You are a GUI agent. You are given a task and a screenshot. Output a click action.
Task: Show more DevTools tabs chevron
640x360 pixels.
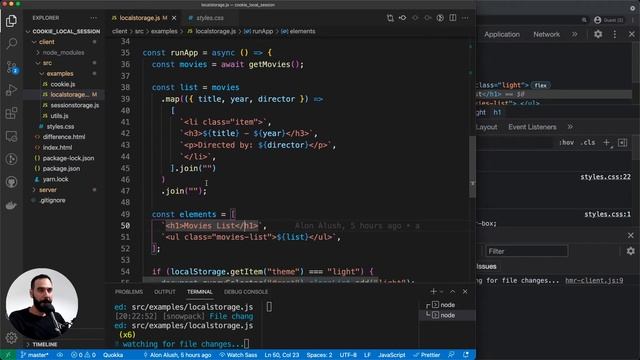575,34
